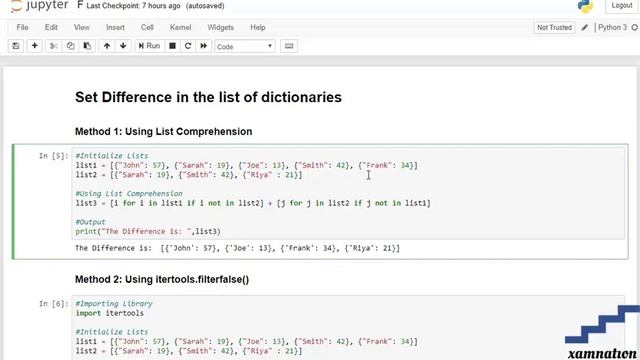Restart kernel and rerun all icon
640x360 pixels.
click(x=204, y=46)
